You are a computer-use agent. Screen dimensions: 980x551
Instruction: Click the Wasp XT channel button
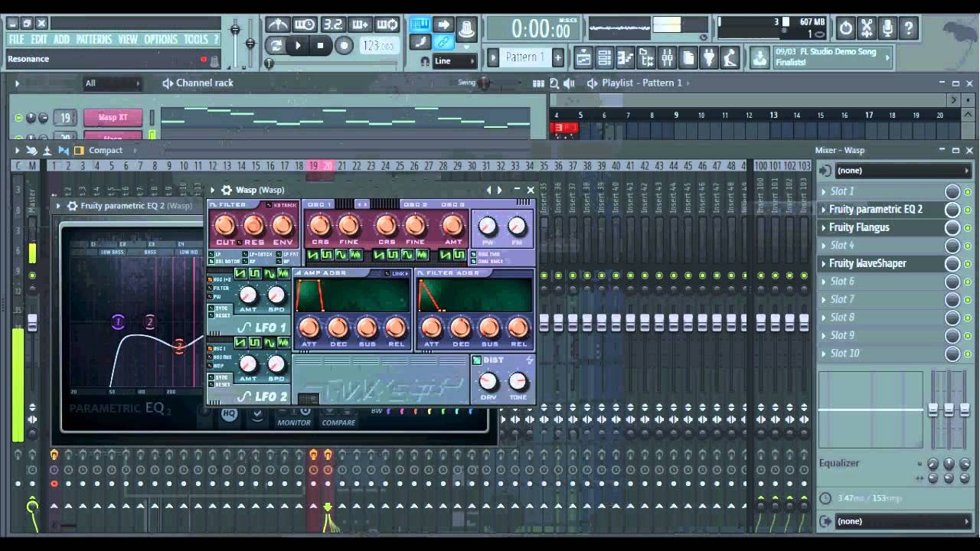point(113,118)
